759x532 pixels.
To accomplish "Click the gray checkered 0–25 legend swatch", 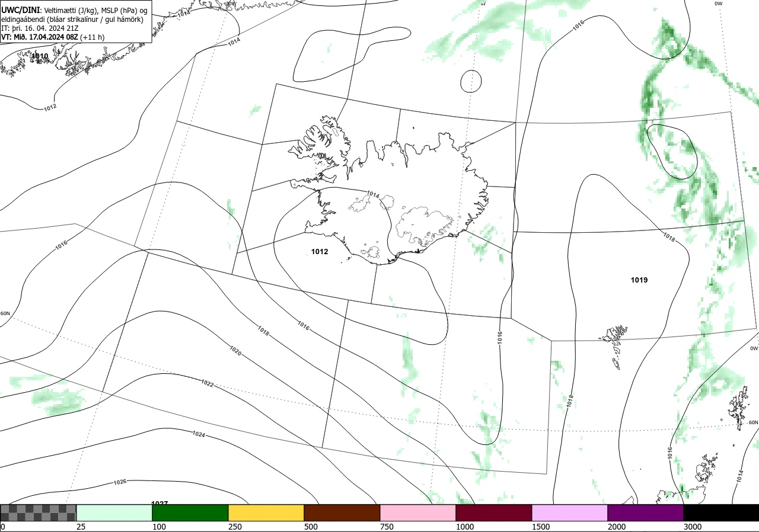I will pyautogui.click(x=39, y=512).
